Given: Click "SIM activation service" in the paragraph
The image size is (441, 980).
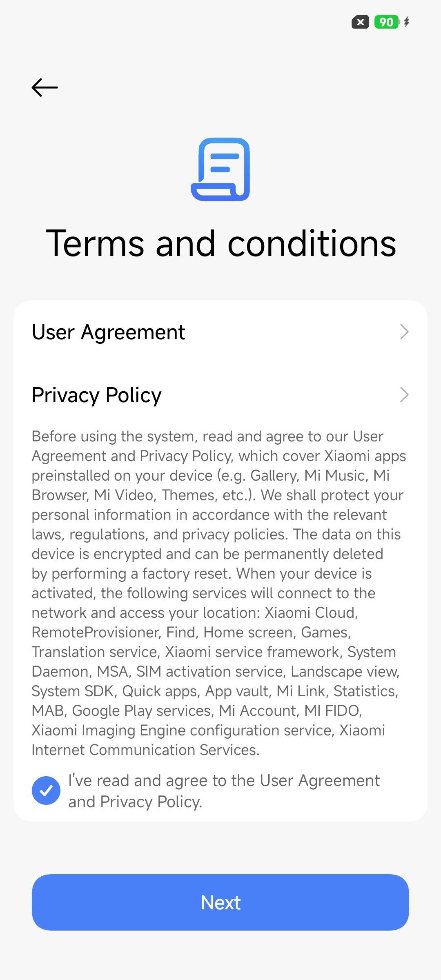Looking at the screenshot, I should click(210, 671).
